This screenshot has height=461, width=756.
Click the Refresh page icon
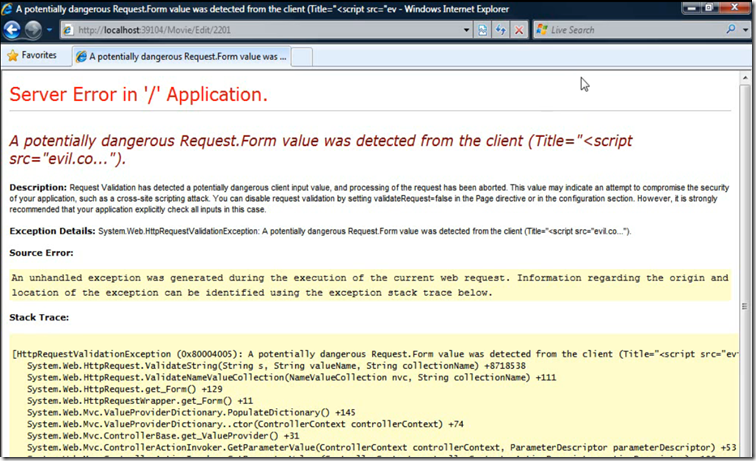click(x=500, y=30)
